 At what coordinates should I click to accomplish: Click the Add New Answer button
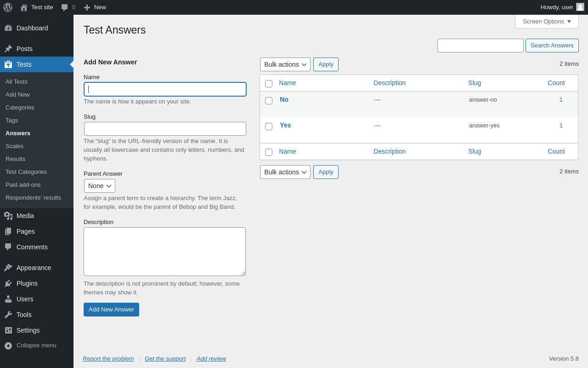click(111, 310)
